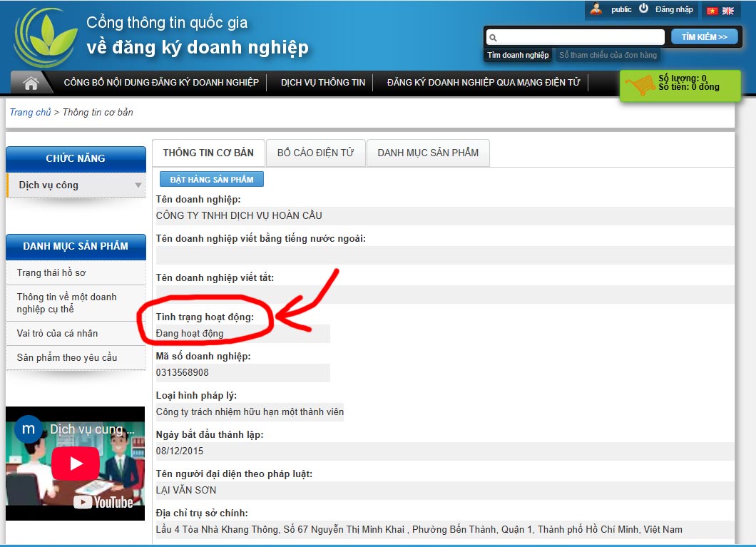Open Công bố nội dung đăng ký doanh nghiệp menu

coord(161,83)
